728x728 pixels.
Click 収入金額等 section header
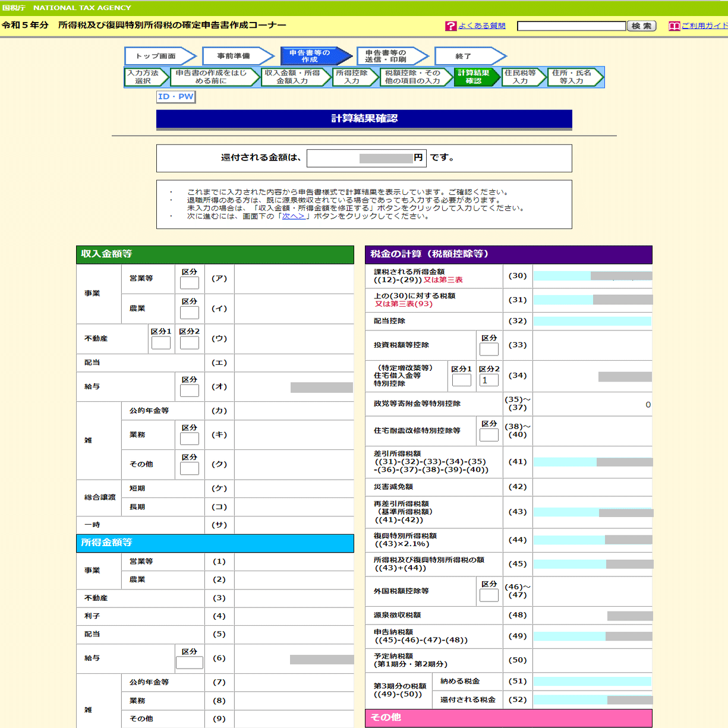click(215, 254)
